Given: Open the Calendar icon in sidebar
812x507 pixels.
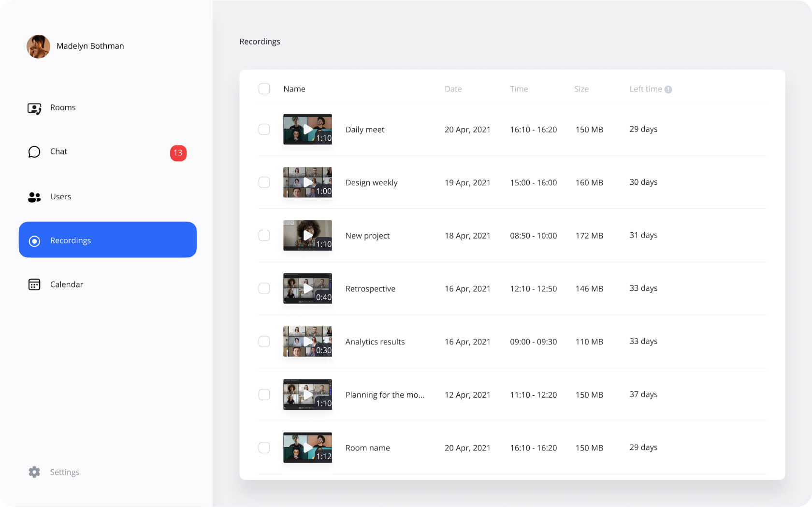Looking at the screenshot, I should coord(34,284).
